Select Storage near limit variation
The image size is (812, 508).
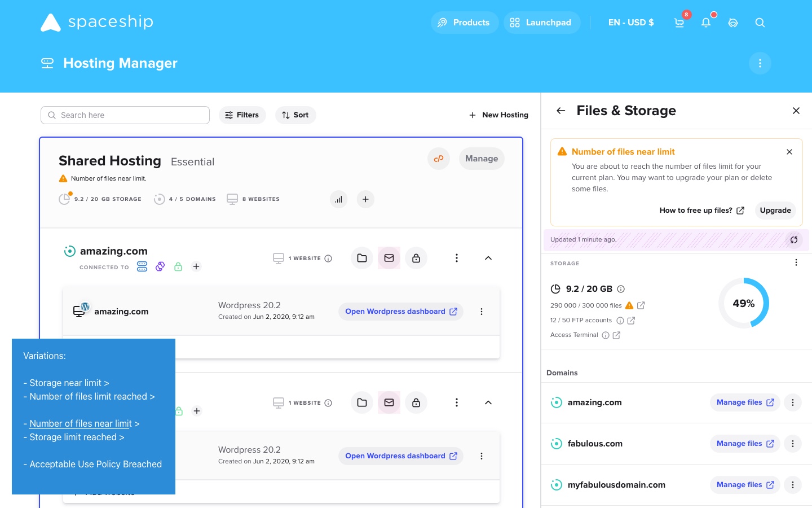tap(66, 383)
